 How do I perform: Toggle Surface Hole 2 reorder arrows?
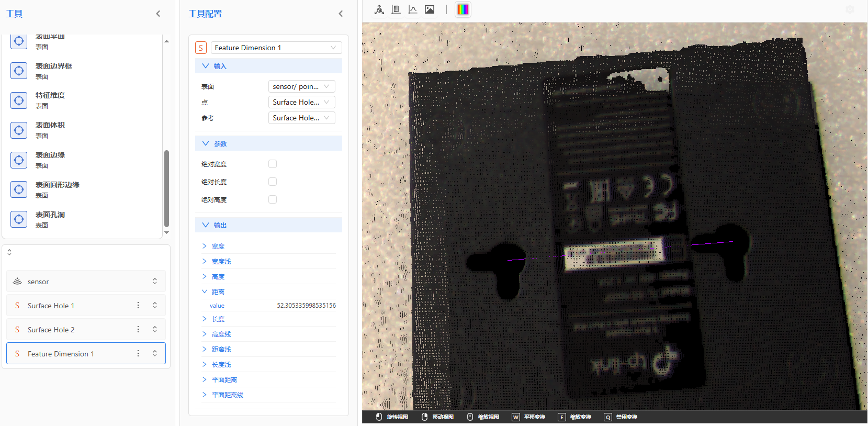point(155,329)
